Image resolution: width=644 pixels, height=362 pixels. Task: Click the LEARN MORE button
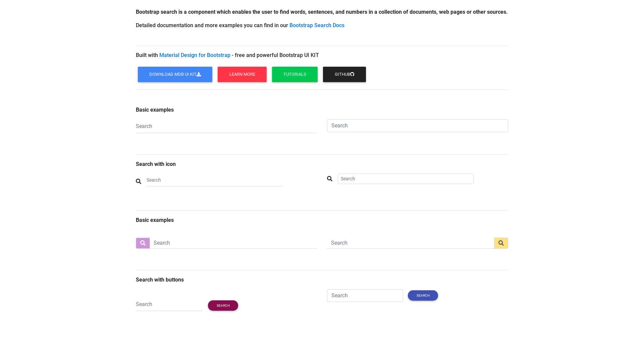point(242,74)
